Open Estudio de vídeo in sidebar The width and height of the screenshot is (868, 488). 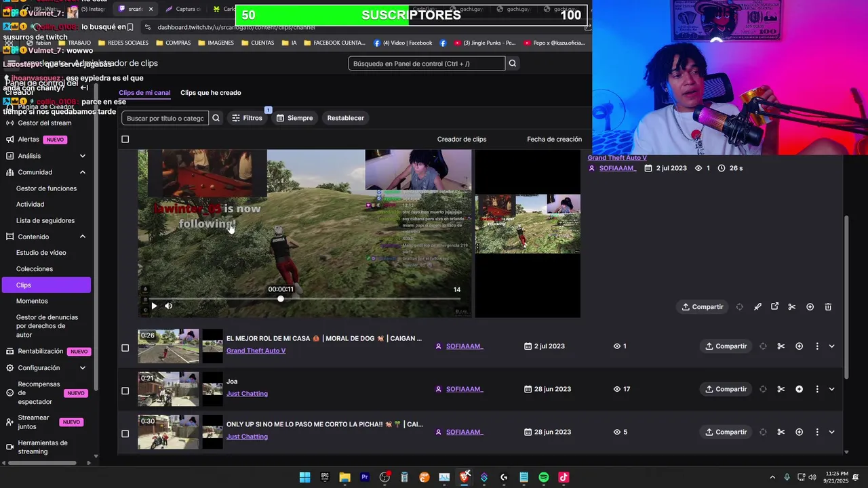[x=41, y=253]
